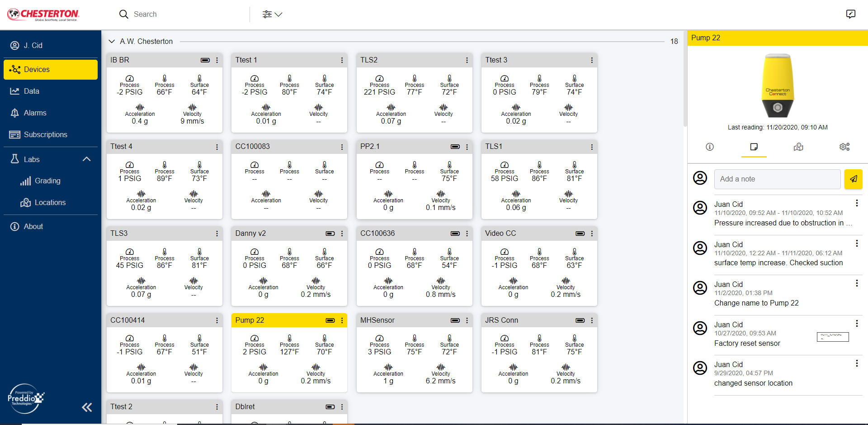The height and width of the screenshot is (425, 868).
Task: Open options menu for Factory reset note
Action: click(856, 324)
